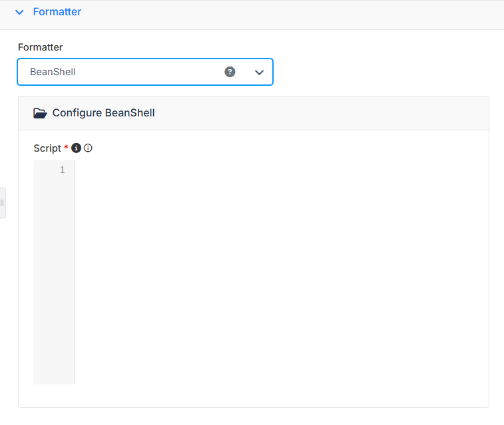Click the gray gutter area below line 1
Screen dimensions: 504x425
click(54, 279)
